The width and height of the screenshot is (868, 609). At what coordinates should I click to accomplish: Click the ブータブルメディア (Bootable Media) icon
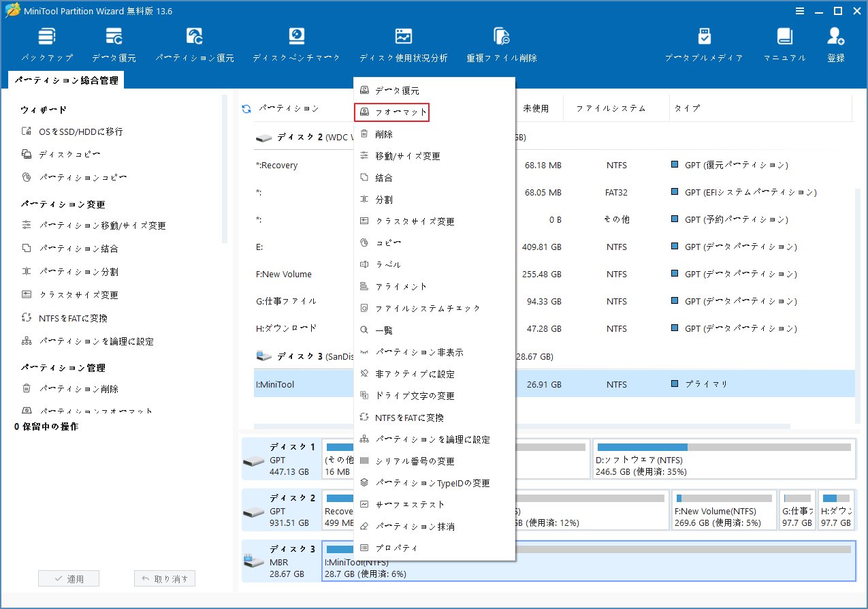(x=705, y=43)
